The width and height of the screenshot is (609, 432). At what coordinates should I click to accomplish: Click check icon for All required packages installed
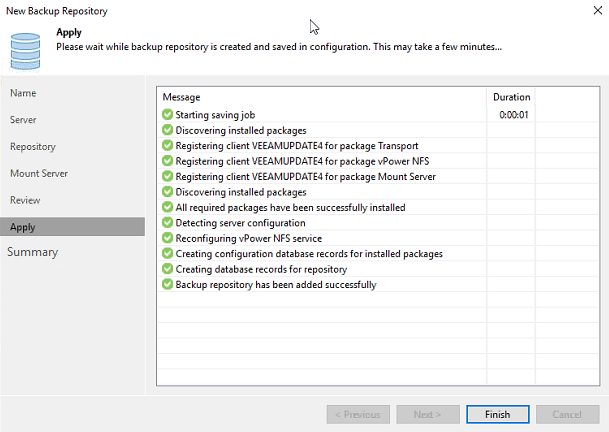pos(167,207)
